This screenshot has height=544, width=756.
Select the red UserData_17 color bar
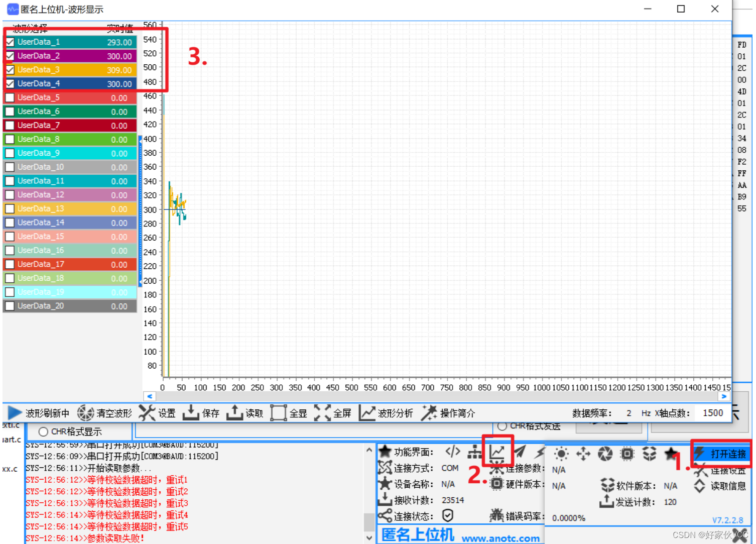tap(70, 264)
